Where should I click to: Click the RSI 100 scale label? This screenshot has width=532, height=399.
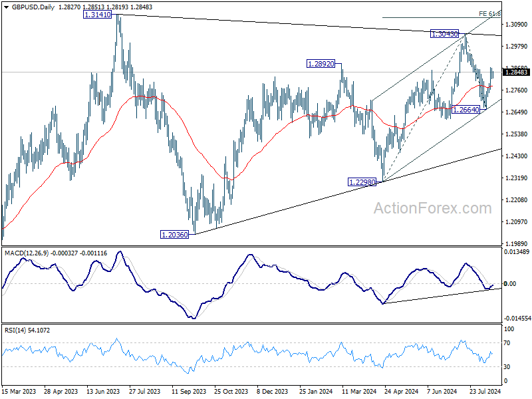[509, 329]
